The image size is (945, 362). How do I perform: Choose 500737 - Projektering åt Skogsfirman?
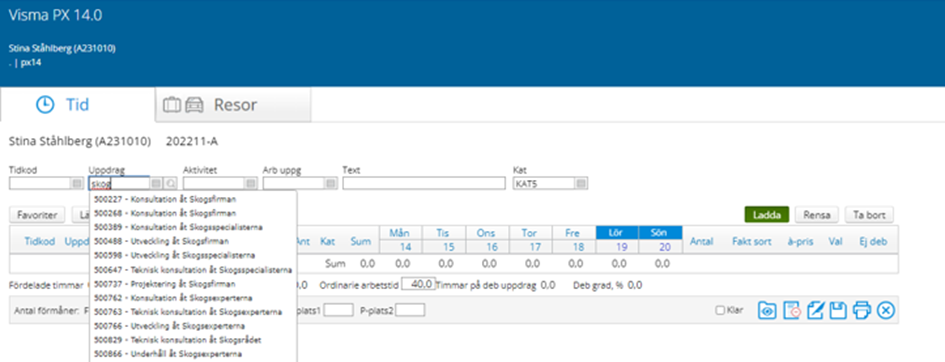pyautogui.click(x=165, y=283)
